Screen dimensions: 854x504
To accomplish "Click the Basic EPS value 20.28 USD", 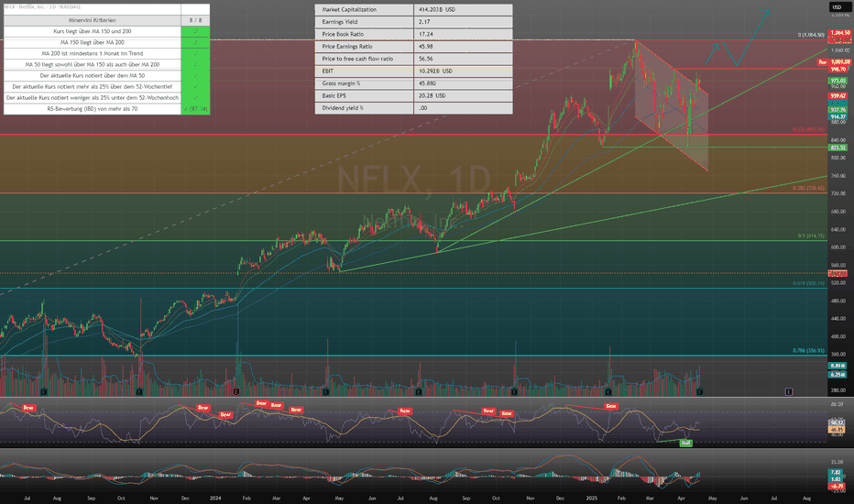I will (x=463, y=95).
